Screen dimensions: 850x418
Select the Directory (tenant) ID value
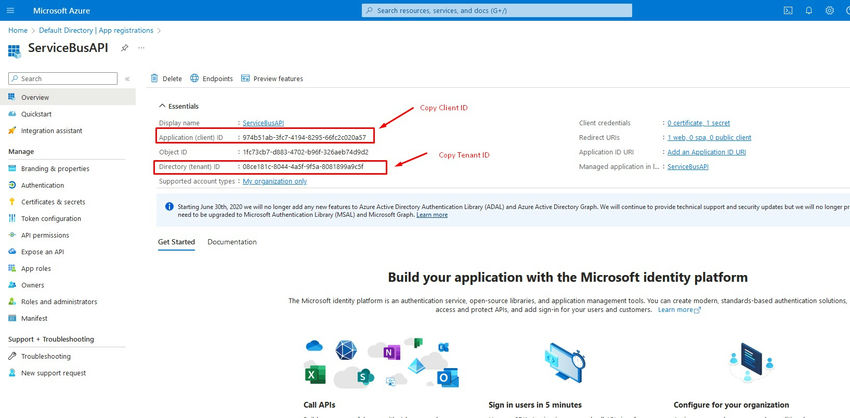(x=302, y=167)
